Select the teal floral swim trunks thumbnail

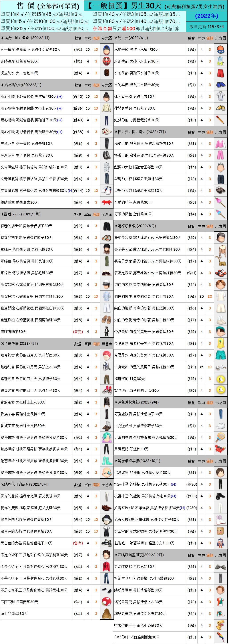pyautogui.click(x=220, y=355)
